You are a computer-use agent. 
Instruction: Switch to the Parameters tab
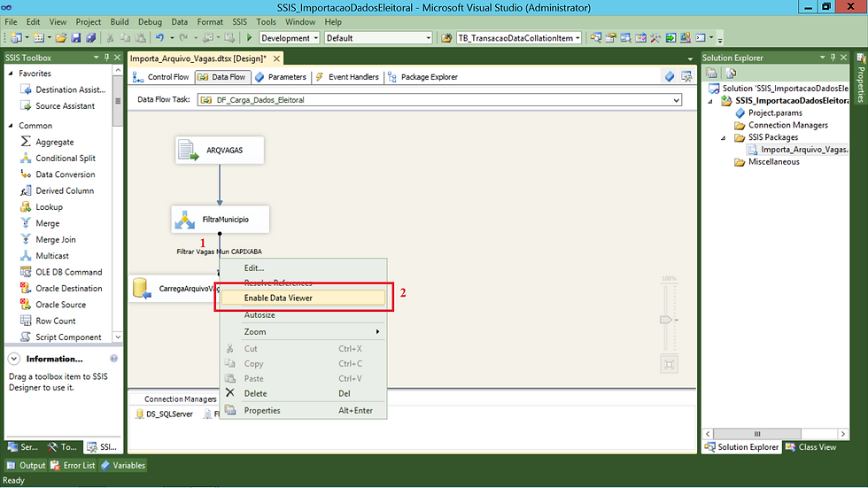pos(281,77)
